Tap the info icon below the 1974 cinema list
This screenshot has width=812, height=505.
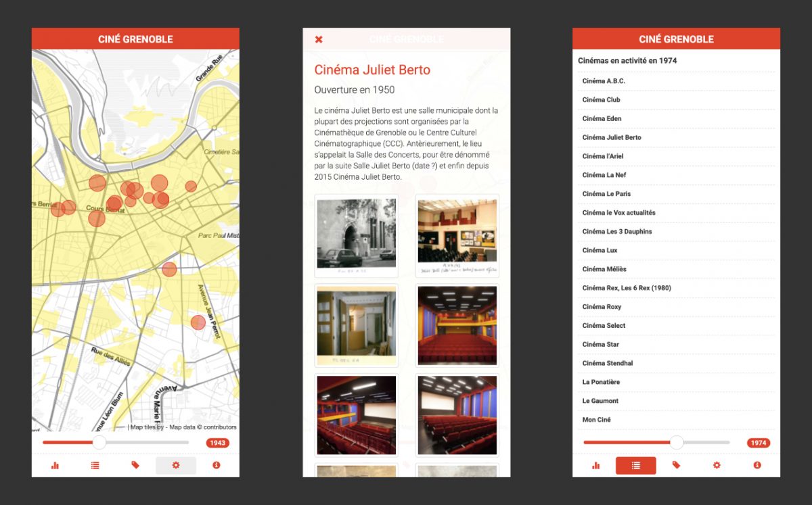(757, 465)
